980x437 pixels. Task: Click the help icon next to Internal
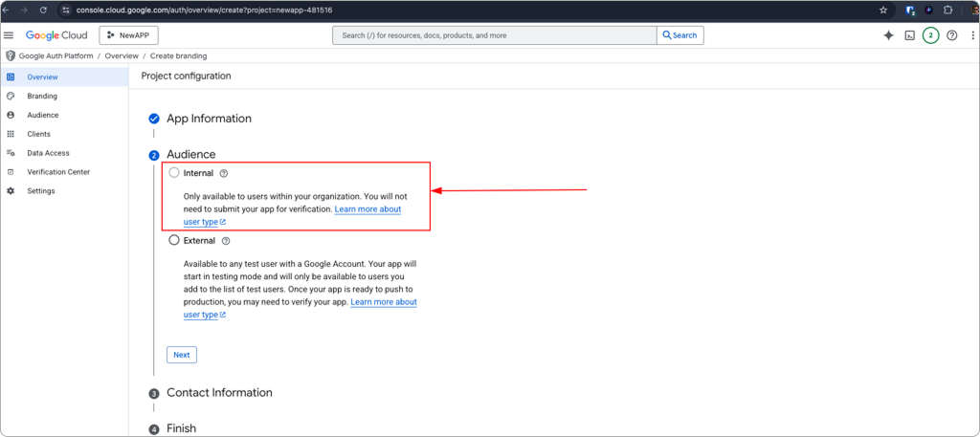pos(224,174)
